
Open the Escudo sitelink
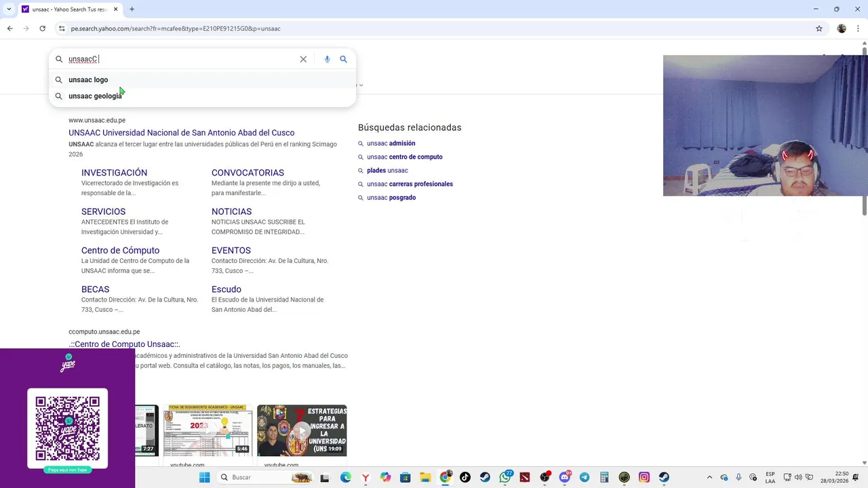tap(226, 289)
